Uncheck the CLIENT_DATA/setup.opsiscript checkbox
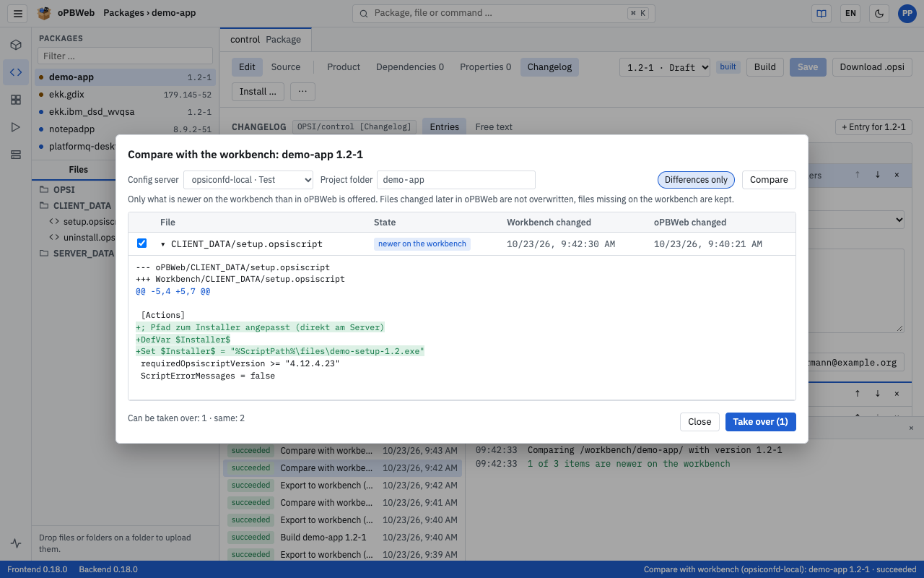The height and width of the screenshot is (578, 924). pyautogui.click(x=141, y=243)
